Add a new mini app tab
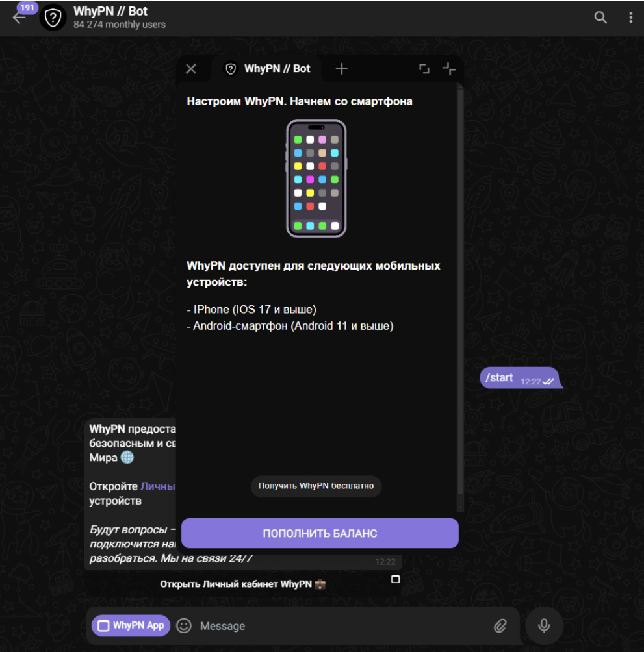 (x=341, y=69)
